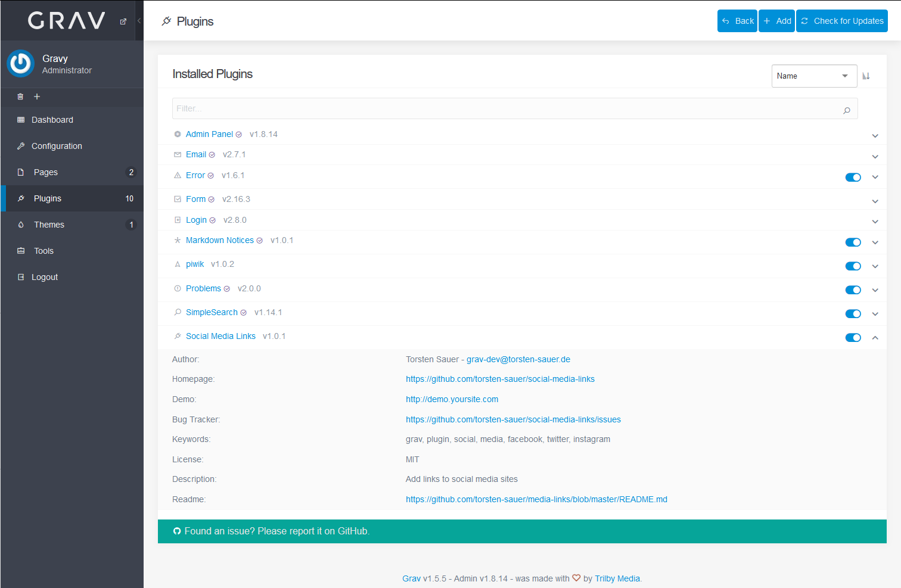
Task: Click the Form plugin checkbox icon
Action: click(x=178, y=199)
